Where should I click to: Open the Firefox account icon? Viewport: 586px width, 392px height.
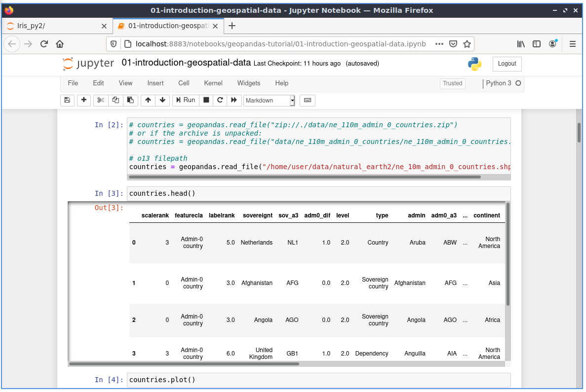coord(553,44)
